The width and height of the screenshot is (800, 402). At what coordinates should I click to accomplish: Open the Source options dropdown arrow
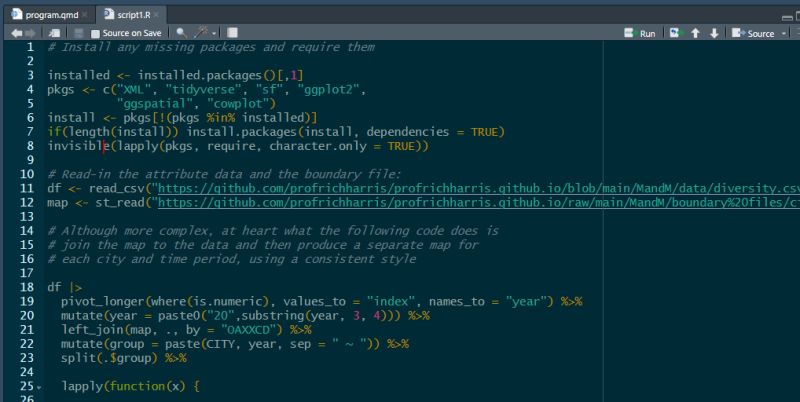(x=784, y=34)
